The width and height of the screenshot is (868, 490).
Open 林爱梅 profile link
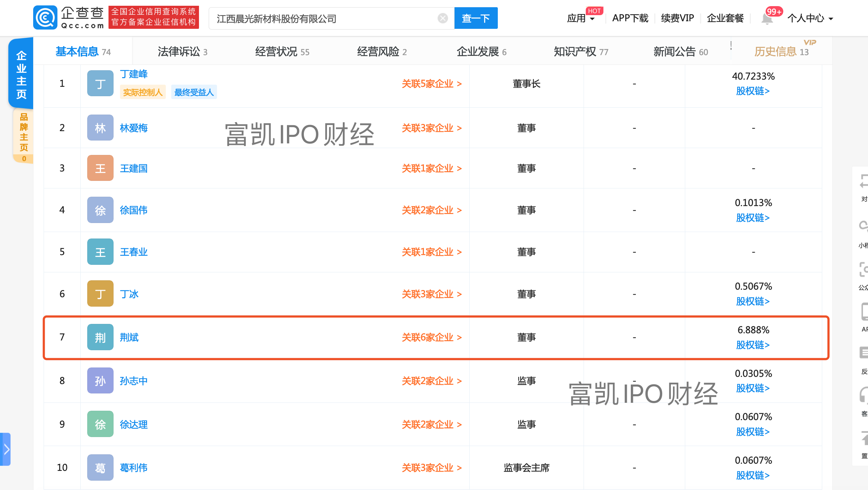pos(134,128)
